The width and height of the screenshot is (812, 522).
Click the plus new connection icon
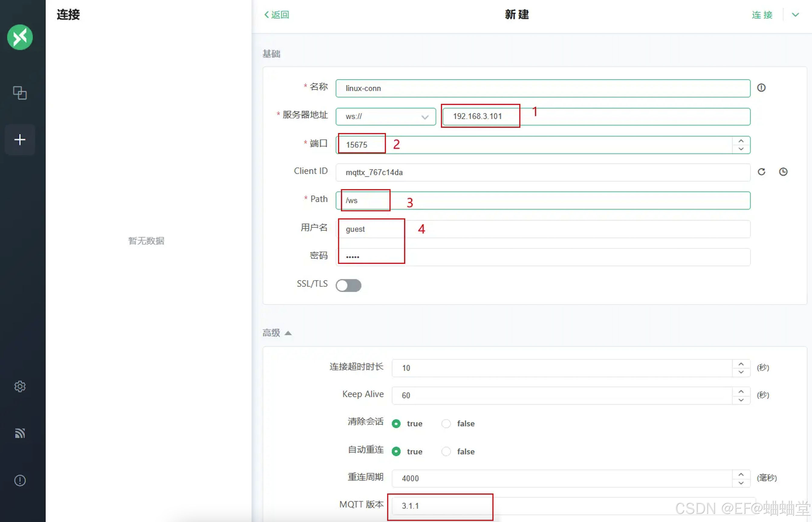(20, 140)
